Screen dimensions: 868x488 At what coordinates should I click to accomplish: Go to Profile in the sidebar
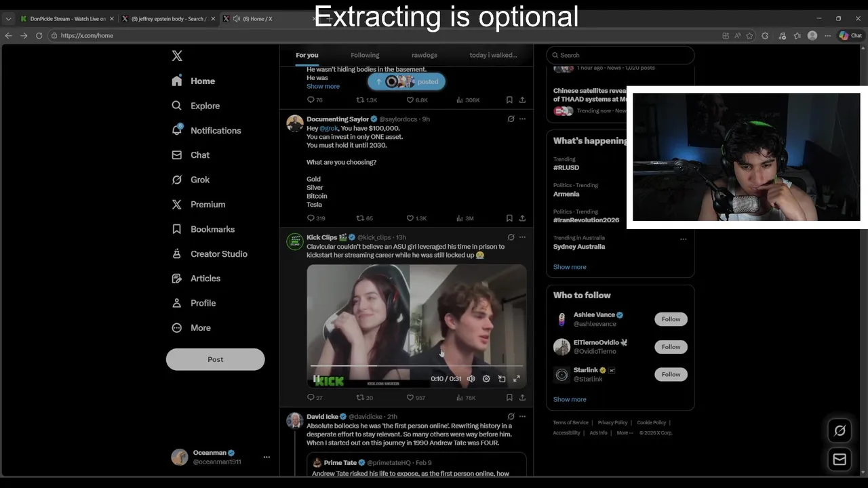[193, 303]
